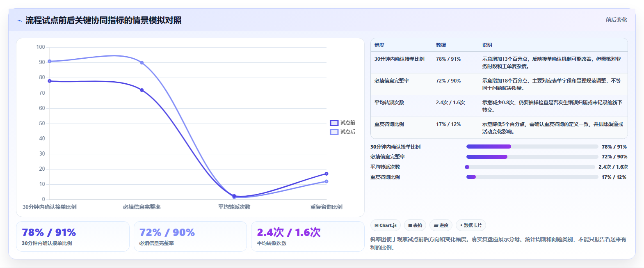The width and height of the screenshot is (644, 268).
Task: Click the 前后变化 label in the header
Action: [617, 20]
